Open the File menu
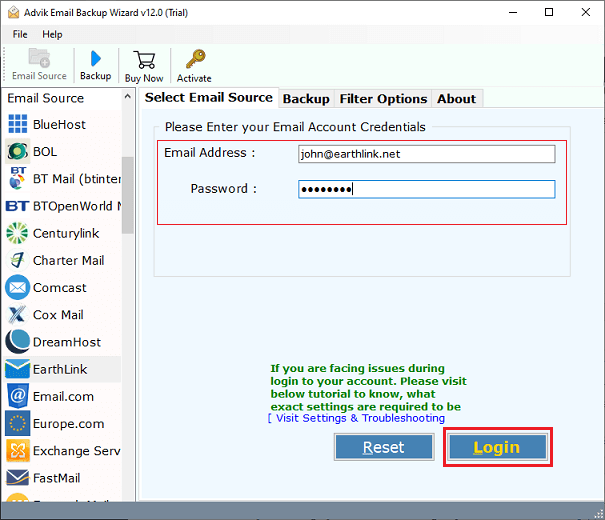The height and width of the screenshot is (520, 605). click(20, 34)
